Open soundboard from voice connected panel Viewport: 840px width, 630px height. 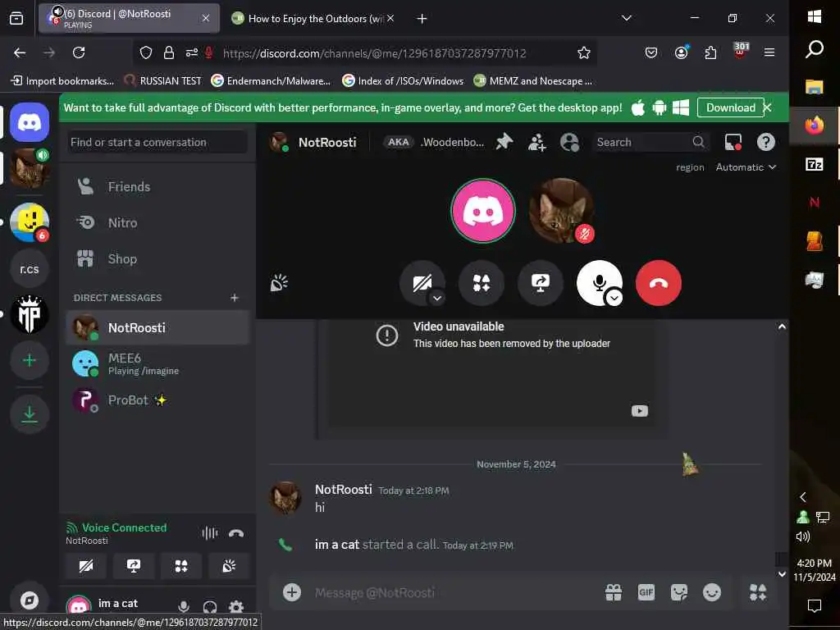click(x=229, y=566)
